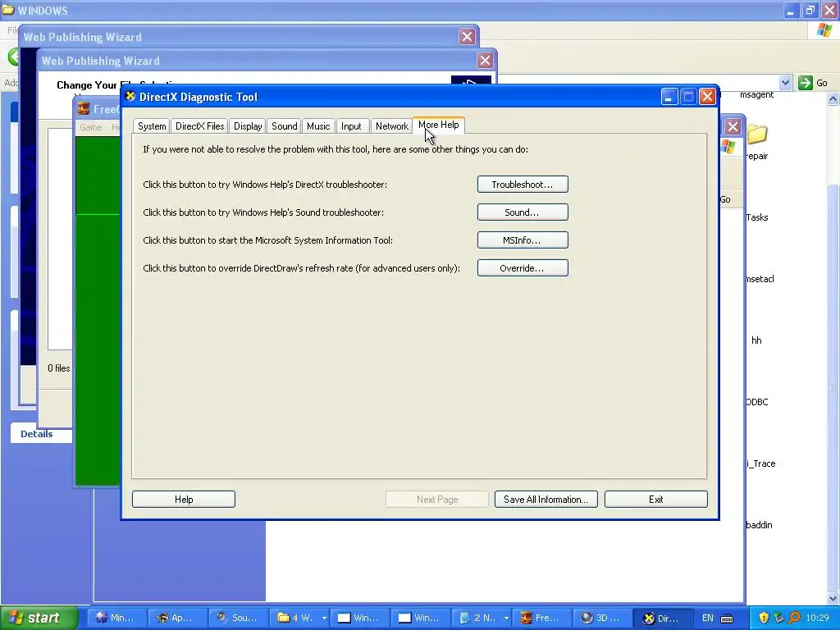Click the keyboard icon in language bar
840x630 pixels.
click(x=727, y=619)
